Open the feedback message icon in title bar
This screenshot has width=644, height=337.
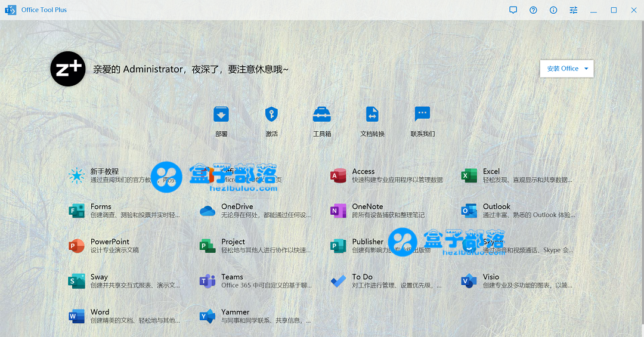pyautogui.click(x=513, y=10)
